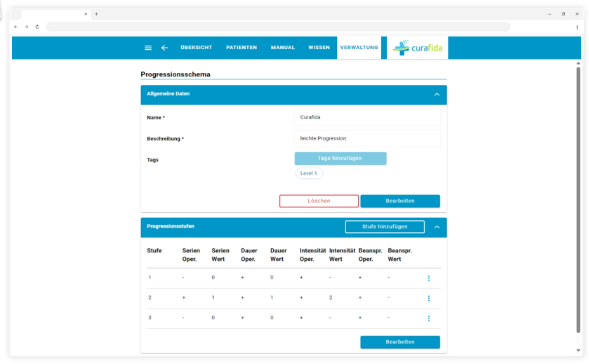Select the Verwaltung tab
The image size is (589, 364).
pos(359,47)
